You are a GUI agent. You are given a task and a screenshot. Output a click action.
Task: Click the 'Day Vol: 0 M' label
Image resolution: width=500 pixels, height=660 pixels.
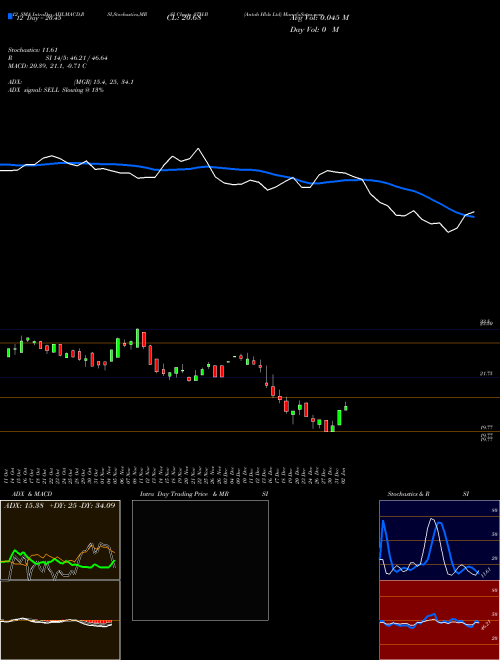(314, 30)
